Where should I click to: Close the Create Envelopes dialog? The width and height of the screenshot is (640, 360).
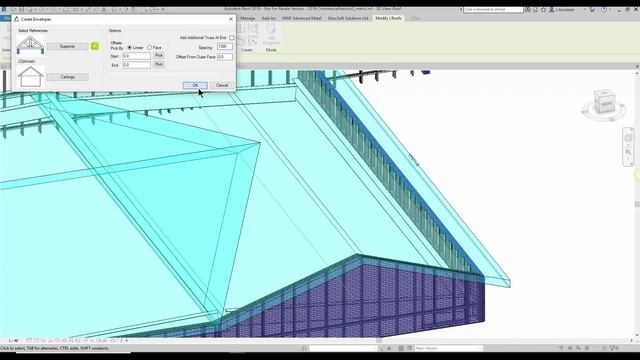[231, 19]
